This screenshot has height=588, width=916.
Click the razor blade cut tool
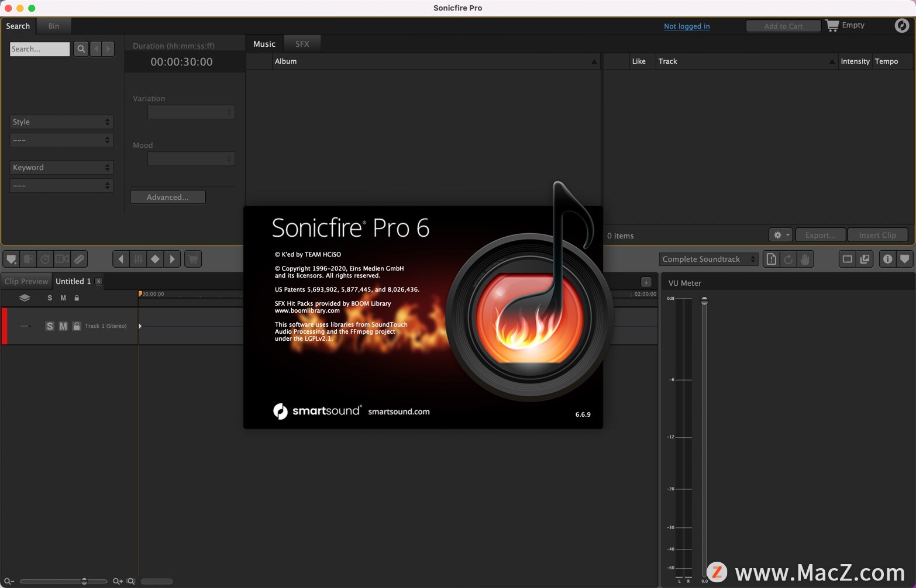click(x=79, y=259)
